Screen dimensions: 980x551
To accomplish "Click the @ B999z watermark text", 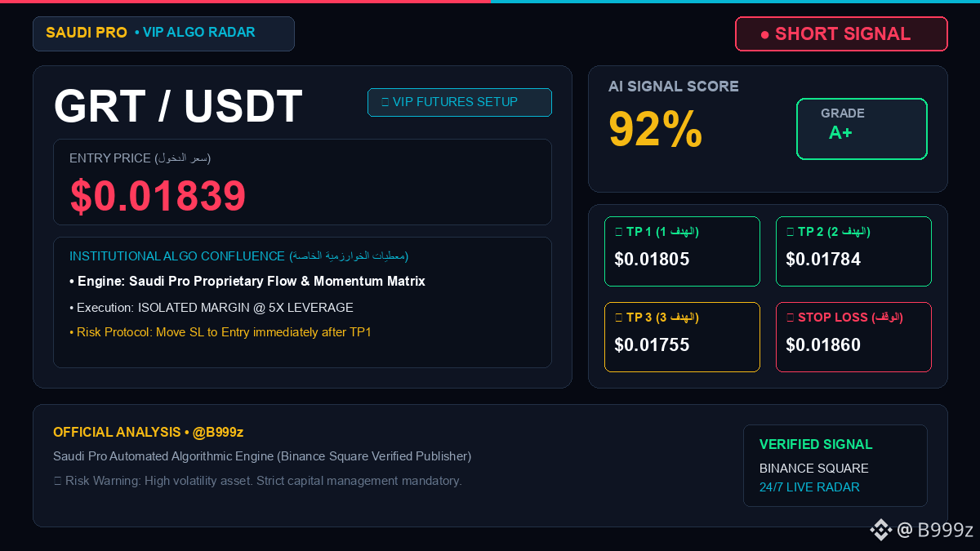I will pyautogui.click(x=935, y=530).
